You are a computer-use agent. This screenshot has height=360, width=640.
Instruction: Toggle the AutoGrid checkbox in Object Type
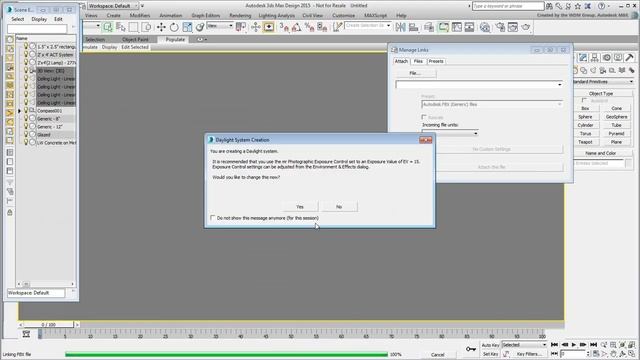pos(584,100)
